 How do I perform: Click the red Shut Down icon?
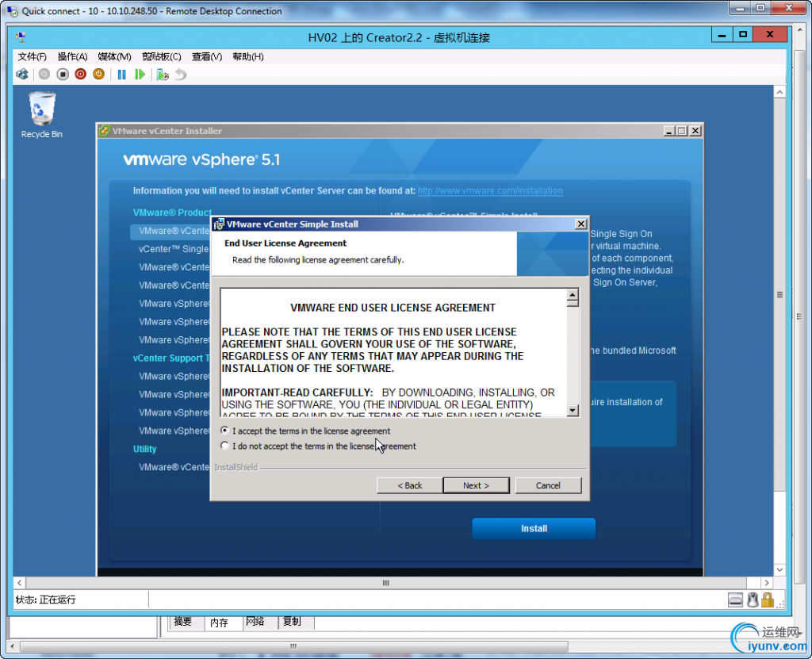tap(80, 75)
